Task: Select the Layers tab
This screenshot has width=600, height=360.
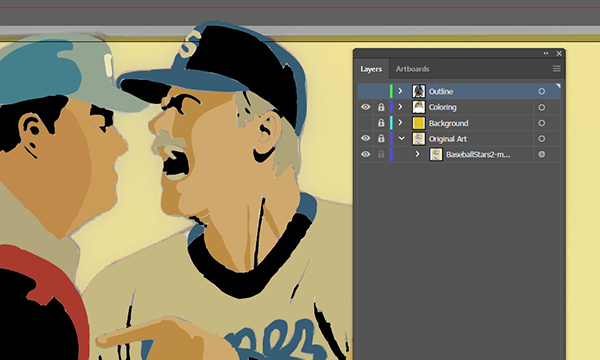Action: (x=371, y=69)
